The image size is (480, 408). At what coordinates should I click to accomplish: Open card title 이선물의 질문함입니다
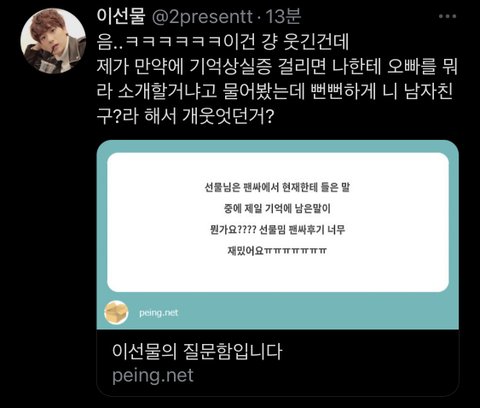click(197, 351)
